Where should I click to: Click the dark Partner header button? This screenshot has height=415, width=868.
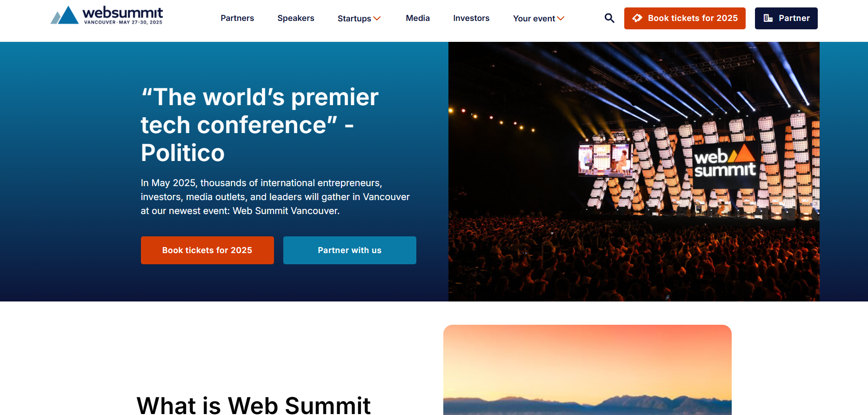pos(786,18)
